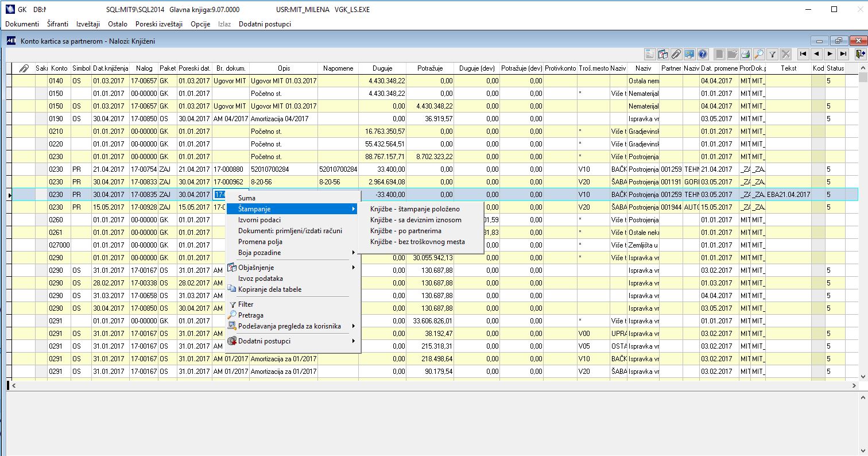
Task: Jump to last record with navigation arrow
Action: click(843, 54)
